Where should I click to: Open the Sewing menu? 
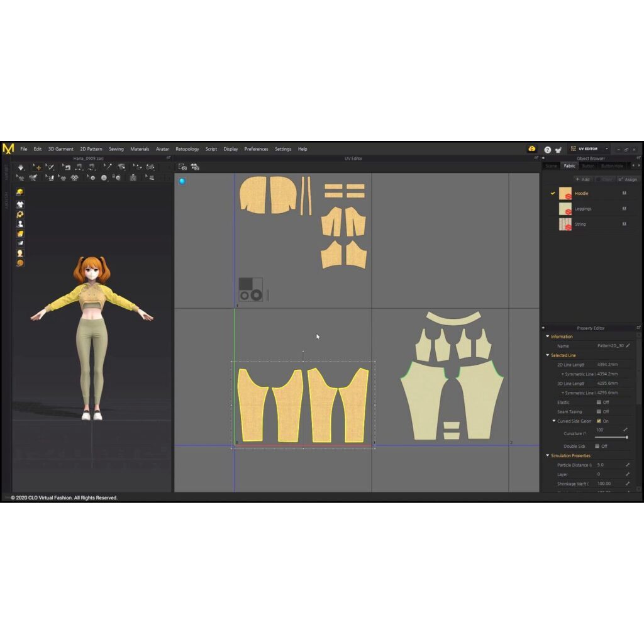tap(116, 149)
